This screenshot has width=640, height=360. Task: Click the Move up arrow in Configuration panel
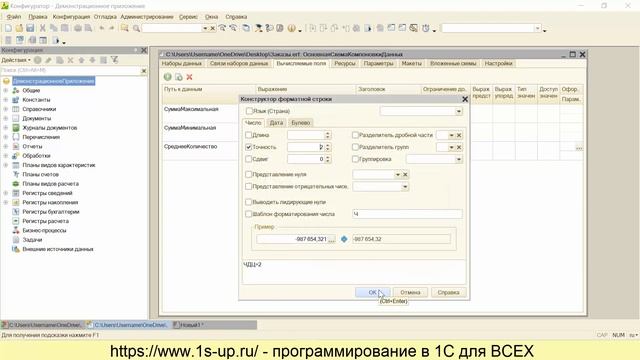82,60
